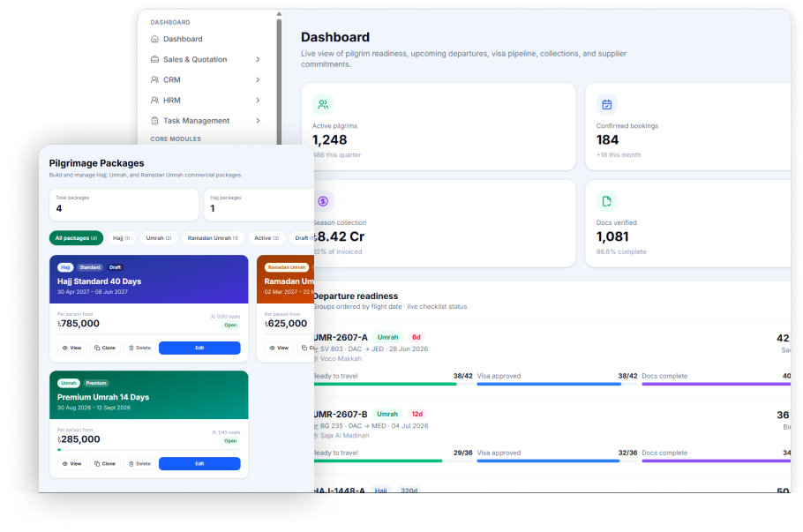Select the Umrah (2) filter tab
The image size is (803, 532).
(159, 238)
